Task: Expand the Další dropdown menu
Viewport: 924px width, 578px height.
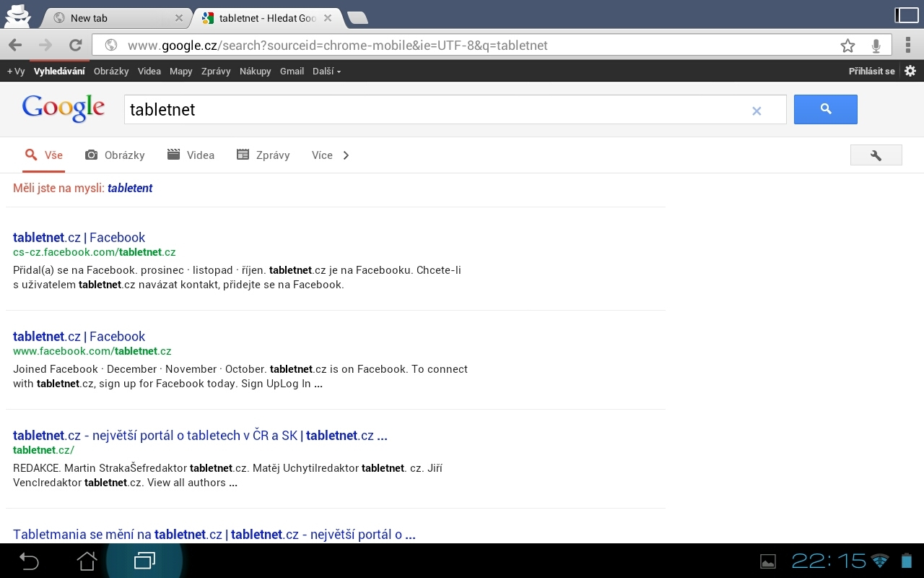Action: click(326, 71)
